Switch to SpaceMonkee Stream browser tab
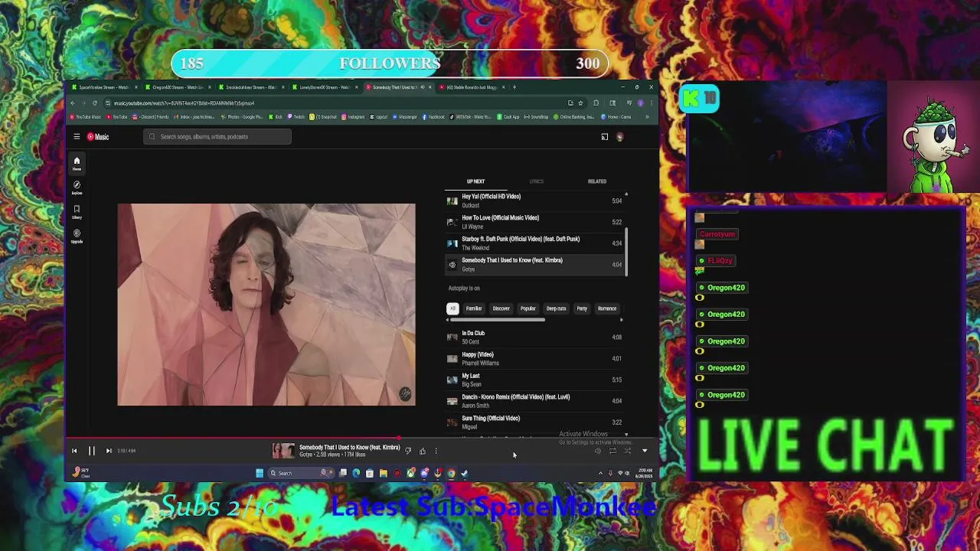 [x=104, y=87]
